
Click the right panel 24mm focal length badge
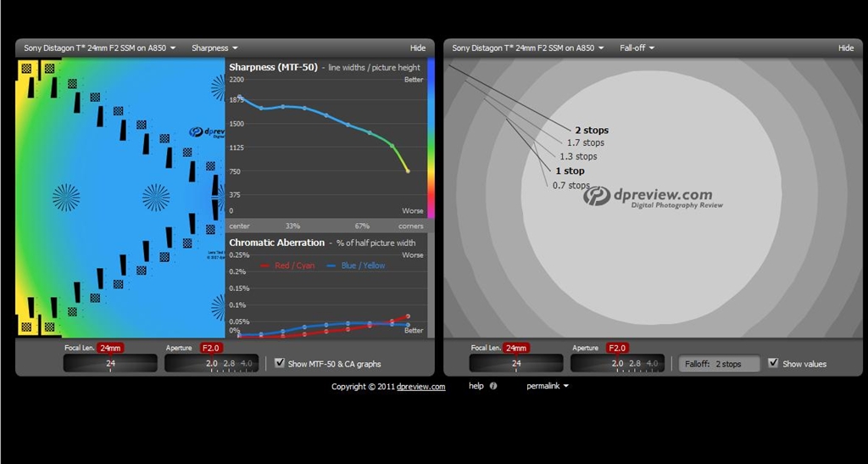[x=516, y=349]
